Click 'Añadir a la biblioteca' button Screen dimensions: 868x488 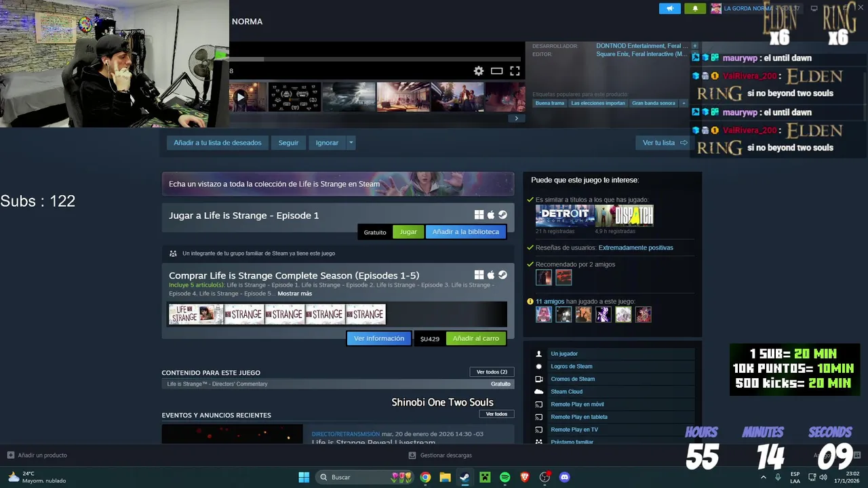click(x=465, y=232)
